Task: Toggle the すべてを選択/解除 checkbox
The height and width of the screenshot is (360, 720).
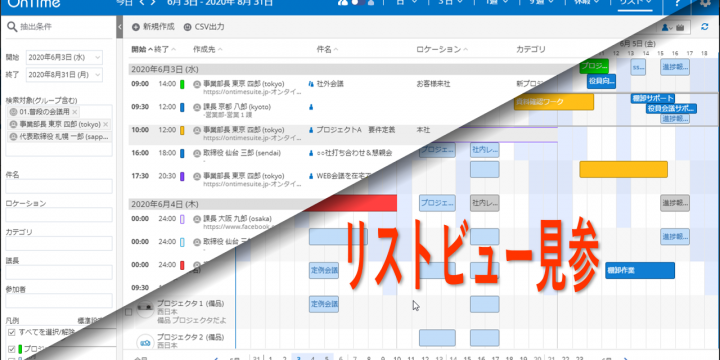Action: (x=11, y=332)
